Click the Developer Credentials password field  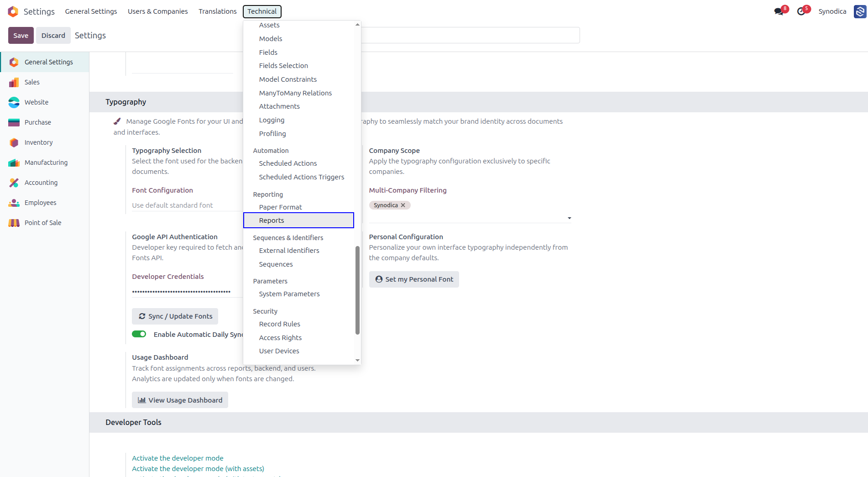tap(188, 291)
